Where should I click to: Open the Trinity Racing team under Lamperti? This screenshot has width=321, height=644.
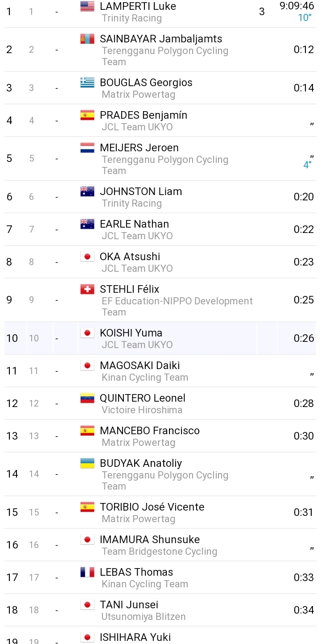point(132,18)
